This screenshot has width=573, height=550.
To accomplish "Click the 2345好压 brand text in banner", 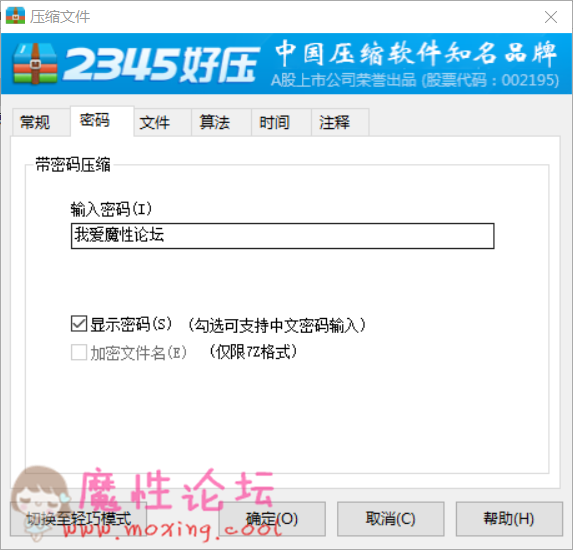I will (x=161, y=64).
